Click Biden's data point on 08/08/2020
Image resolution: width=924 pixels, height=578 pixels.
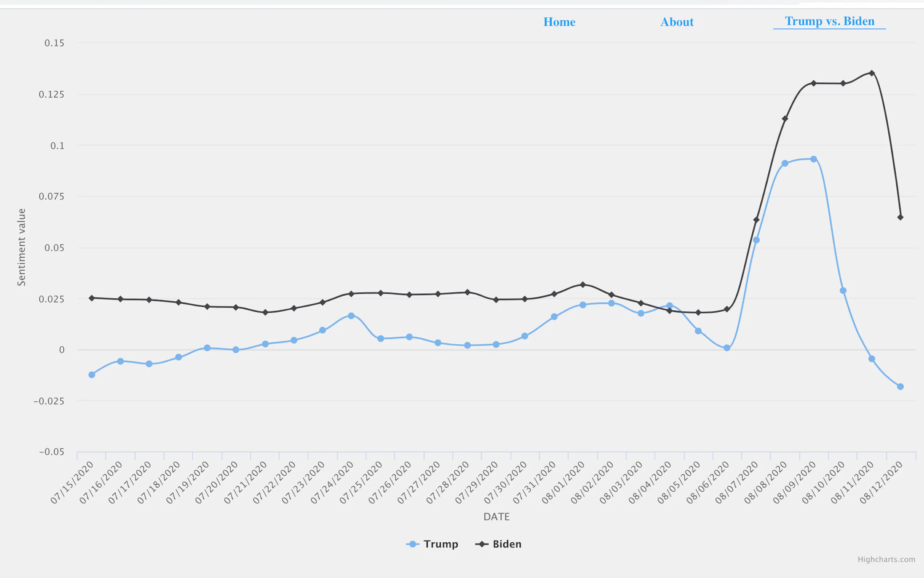tap(785, 119)
